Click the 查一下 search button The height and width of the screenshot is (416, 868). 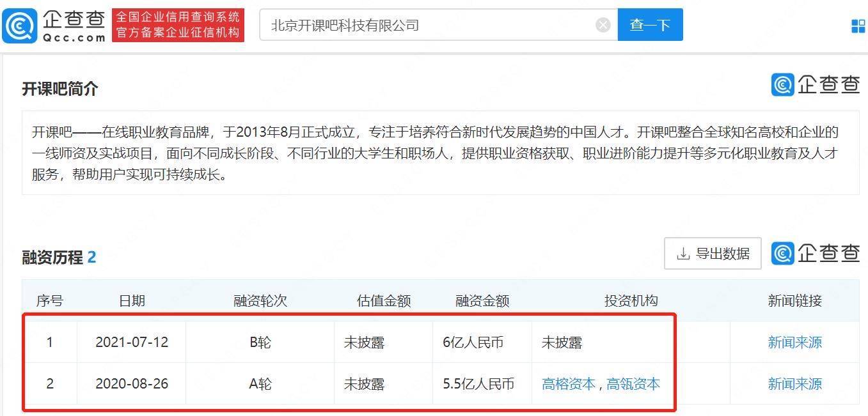click(x=650, y=25)
